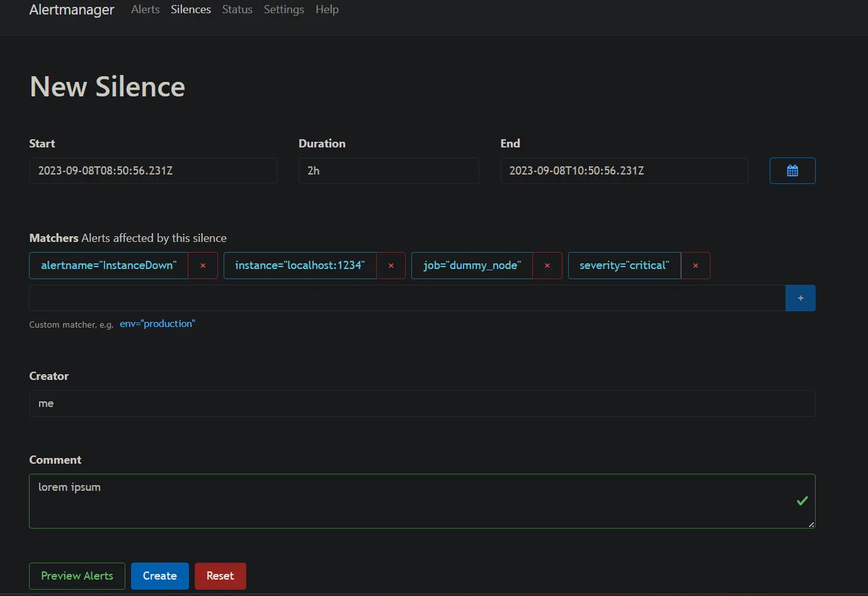The width and height of the screenshot is (868, 596).
Task: Click the Alertmanager brand logo text
Action: (x=72, y=9)
